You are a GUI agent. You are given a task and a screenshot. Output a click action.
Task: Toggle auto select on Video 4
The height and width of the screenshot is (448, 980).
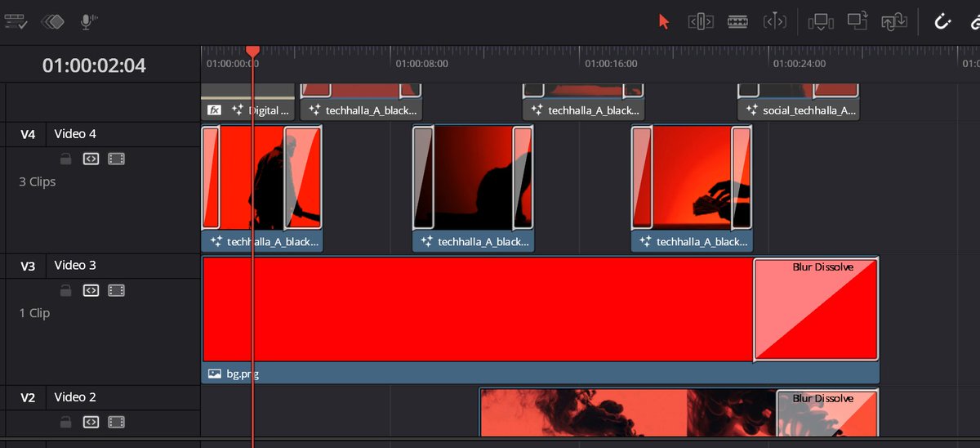click(91, 159)
